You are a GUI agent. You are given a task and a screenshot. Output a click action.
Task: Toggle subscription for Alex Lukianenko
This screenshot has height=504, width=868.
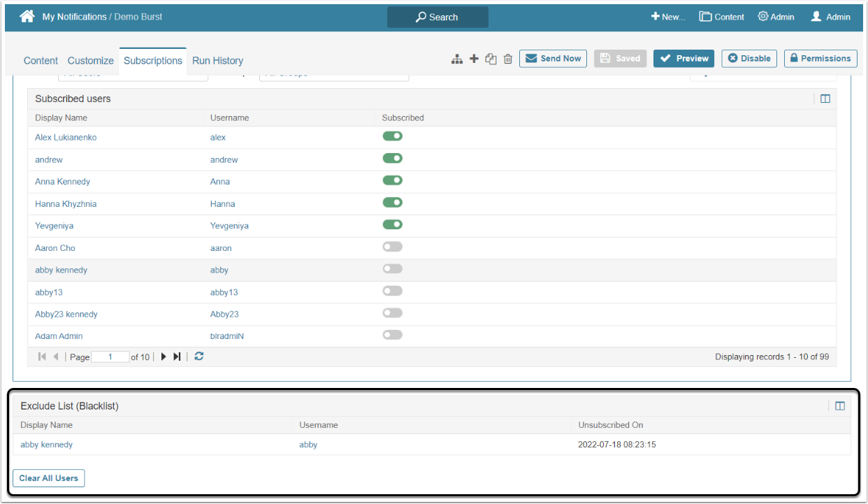coord(392,136)
